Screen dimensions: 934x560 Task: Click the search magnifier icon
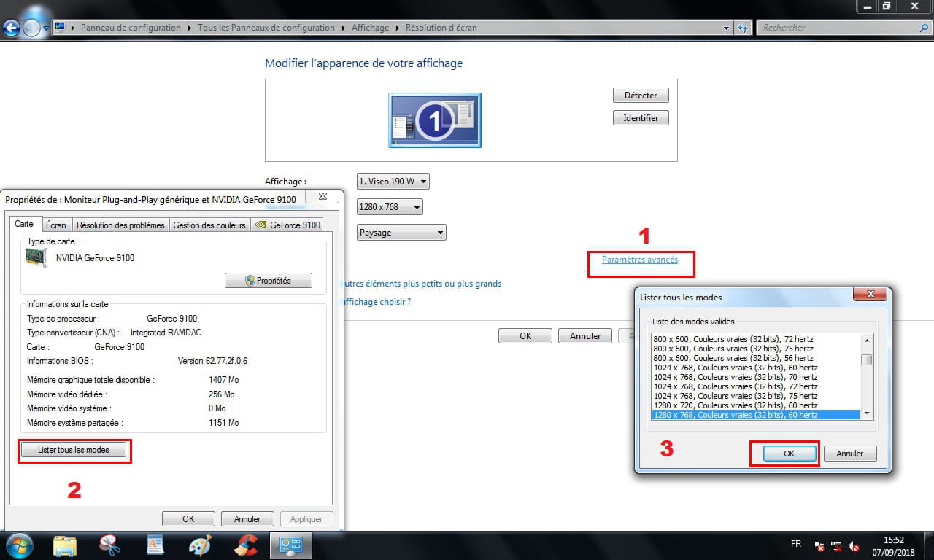pyautogui.click(x=924, y=28)
